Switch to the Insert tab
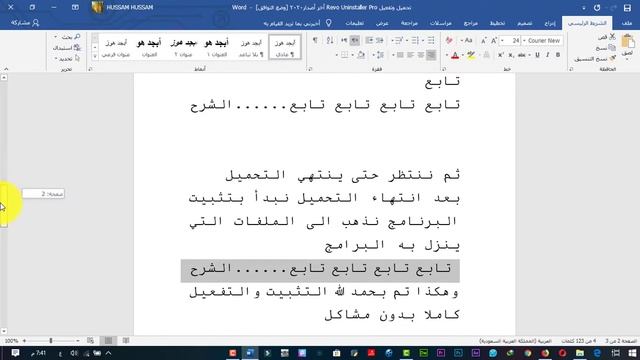The width and height of the screenshot is (640, 360). tap(550, 23)
